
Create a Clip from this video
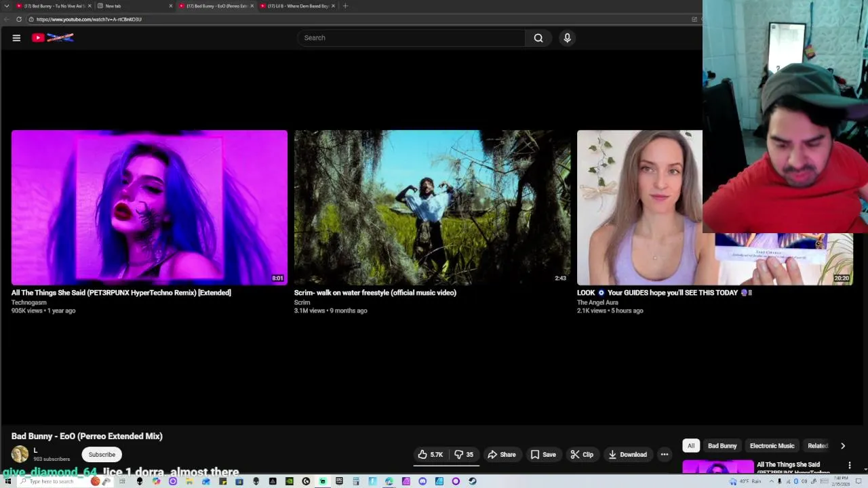pos(583,455)
